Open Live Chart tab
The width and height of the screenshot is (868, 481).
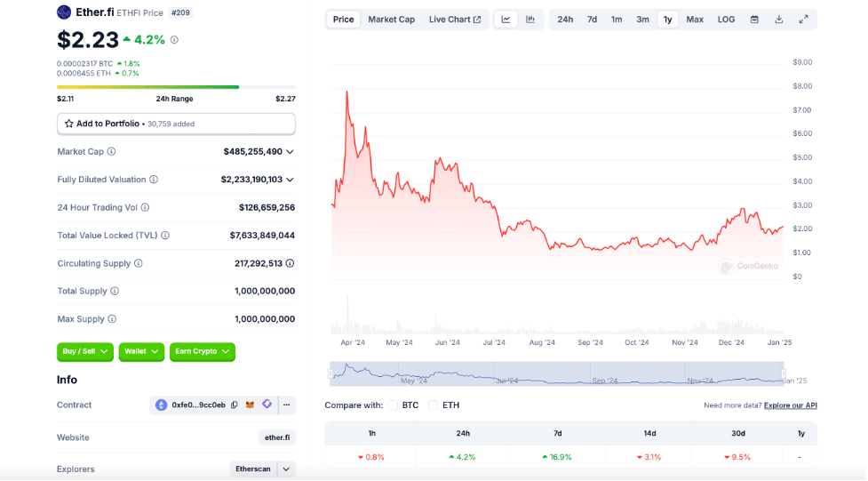pyautogui.click(x=455, y=20)
